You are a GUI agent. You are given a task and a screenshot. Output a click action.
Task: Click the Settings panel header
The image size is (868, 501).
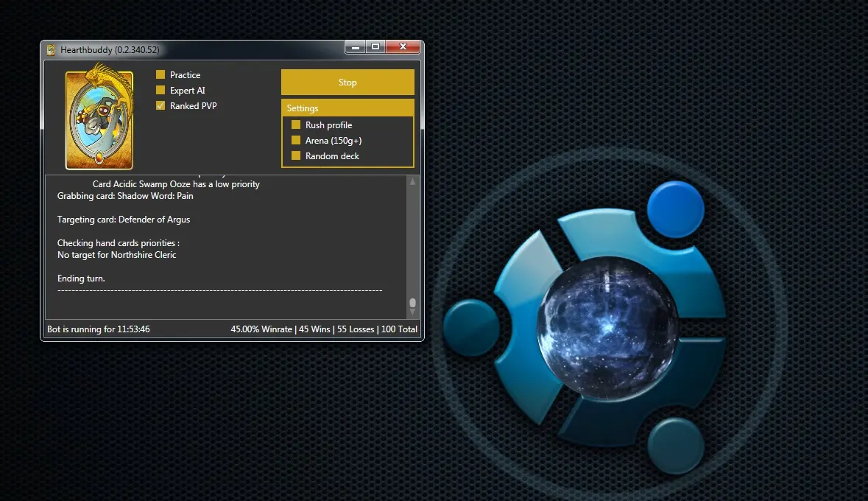click(347, 108)
